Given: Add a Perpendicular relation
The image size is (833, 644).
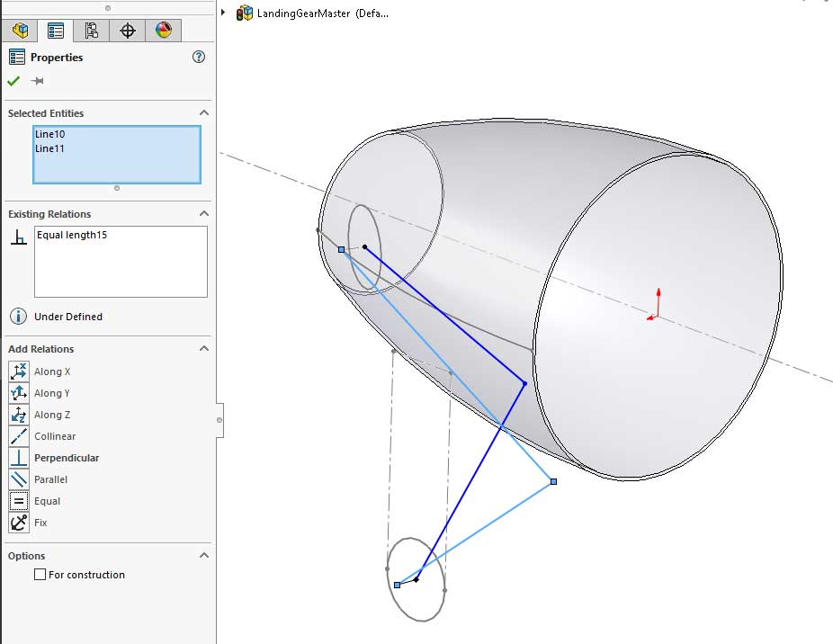Looking at the screenshot, I should 19,458.
